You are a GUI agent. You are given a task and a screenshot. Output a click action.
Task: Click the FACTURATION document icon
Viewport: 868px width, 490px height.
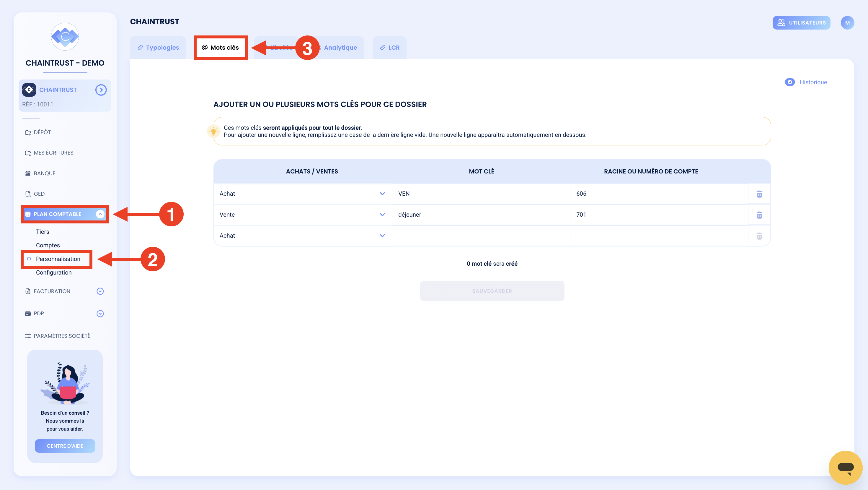[x=28, y=291]
